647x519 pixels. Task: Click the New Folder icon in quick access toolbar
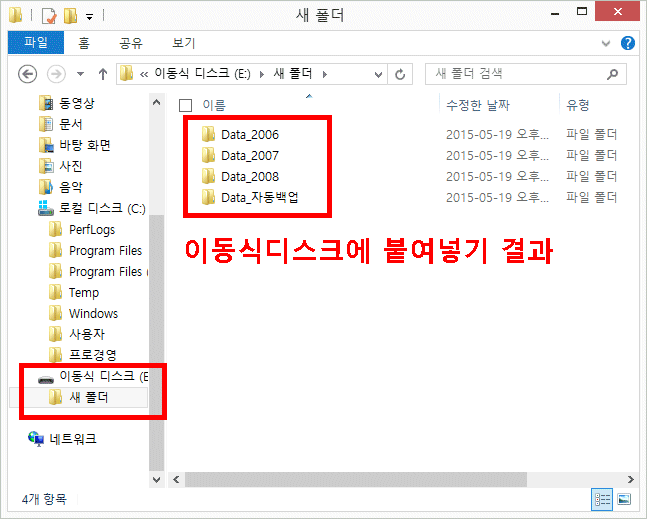pos(71,16)
